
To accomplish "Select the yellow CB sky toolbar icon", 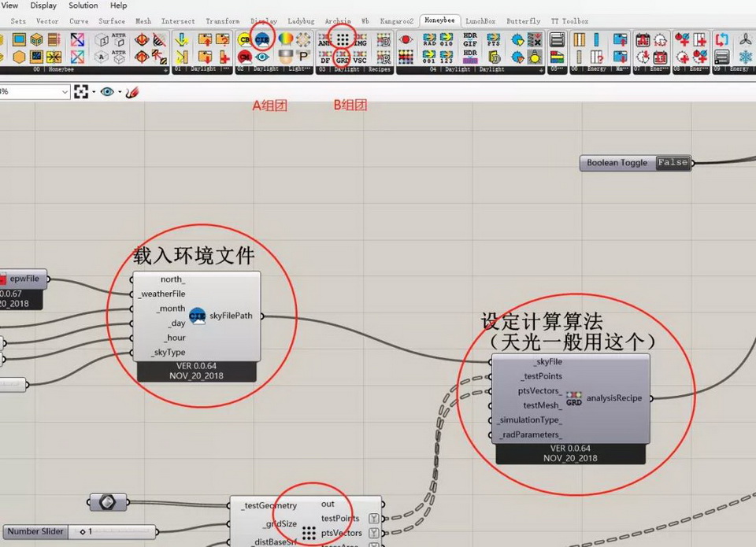I will click(x=245, y=39).
